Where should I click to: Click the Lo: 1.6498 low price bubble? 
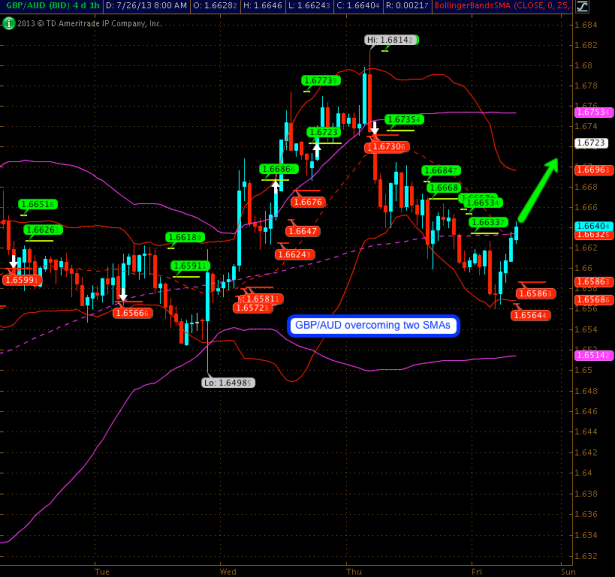tap(227, 382)
